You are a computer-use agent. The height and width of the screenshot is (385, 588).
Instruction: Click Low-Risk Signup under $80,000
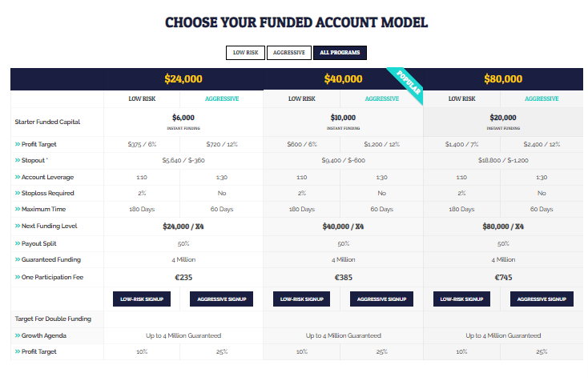click(x=461, y=299)
